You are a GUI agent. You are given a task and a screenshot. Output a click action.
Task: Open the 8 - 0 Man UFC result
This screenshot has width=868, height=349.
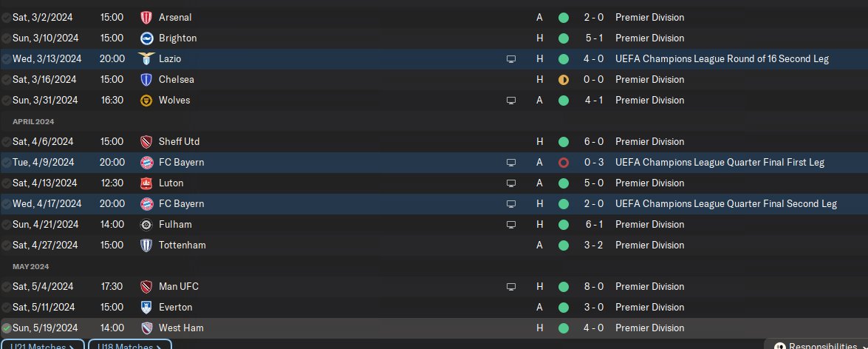point(593,287)
